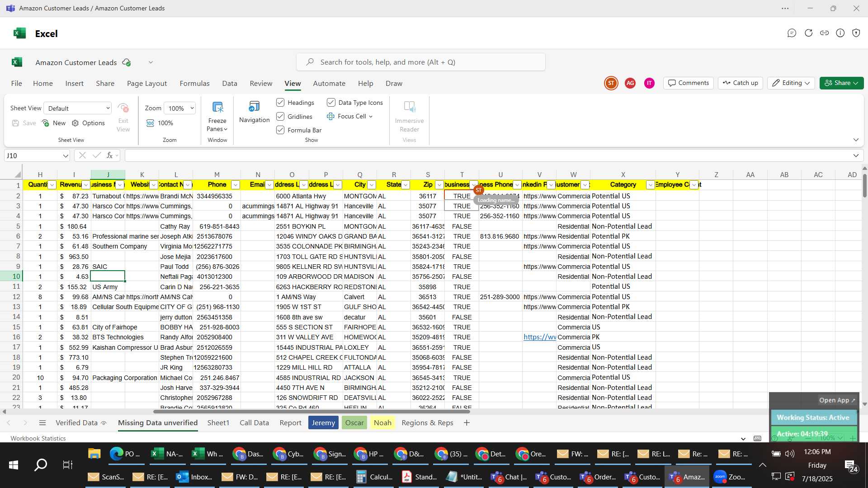The image size is (868, 488).
Task: Click the horizontal scrollbar thumb
Action: click(311, 412)
